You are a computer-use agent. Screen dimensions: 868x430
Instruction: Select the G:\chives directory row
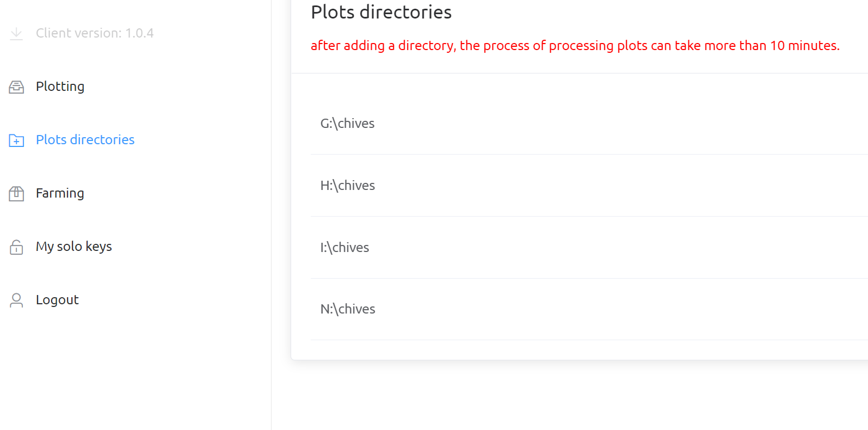(x=589, y=124)
